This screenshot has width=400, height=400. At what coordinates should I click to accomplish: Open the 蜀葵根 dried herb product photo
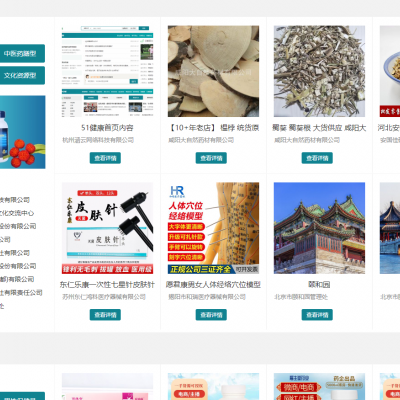319,71
